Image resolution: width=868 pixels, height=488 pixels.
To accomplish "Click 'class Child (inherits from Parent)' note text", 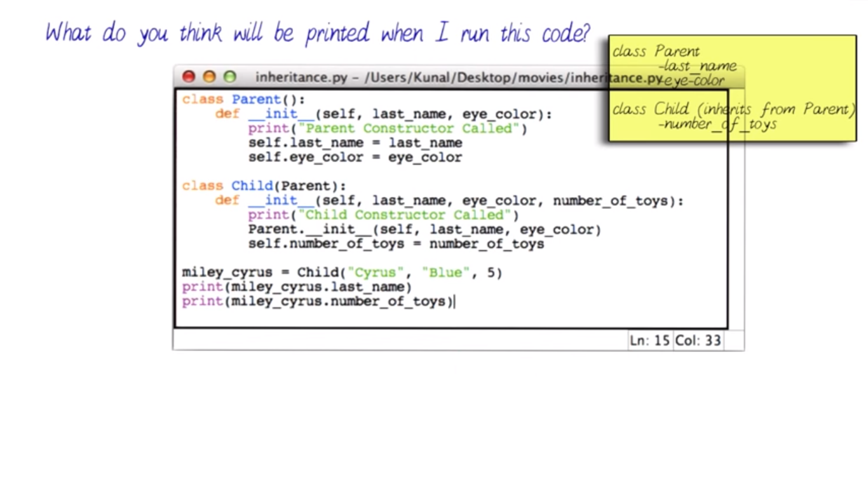I will pos(734,109).
